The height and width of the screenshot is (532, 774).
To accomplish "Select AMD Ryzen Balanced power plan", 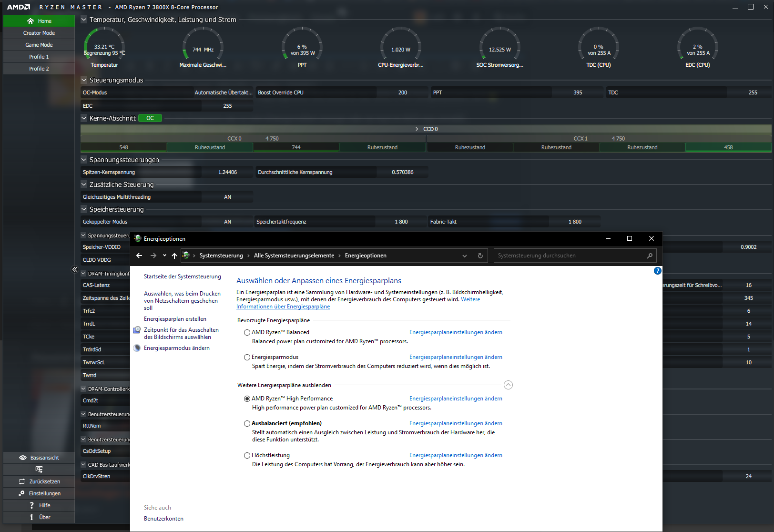I will pos(247,332).
